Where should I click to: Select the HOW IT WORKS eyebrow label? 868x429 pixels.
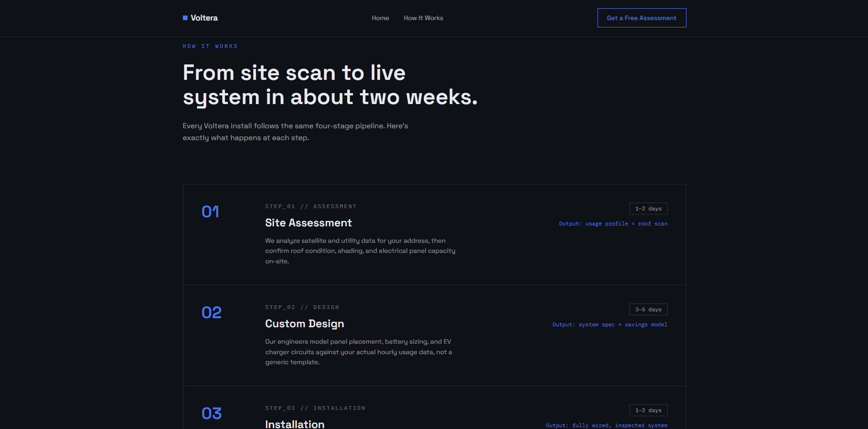(x=210, y=46)
